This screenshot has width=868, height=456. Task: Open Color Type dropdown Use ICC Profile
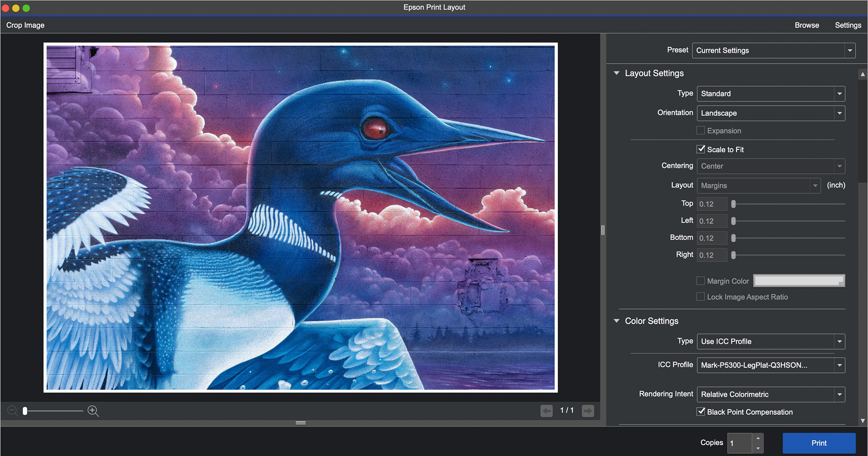click(771, 341)
